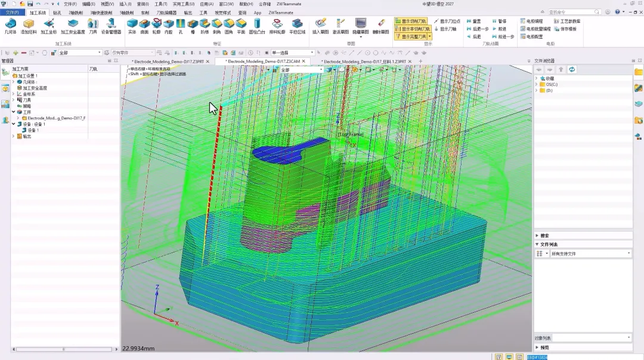Image resolution: width=644 pixels, height=360 pixels.
Task: Switch to the 钻孔 ribbon tab
Action: point(57,13)
